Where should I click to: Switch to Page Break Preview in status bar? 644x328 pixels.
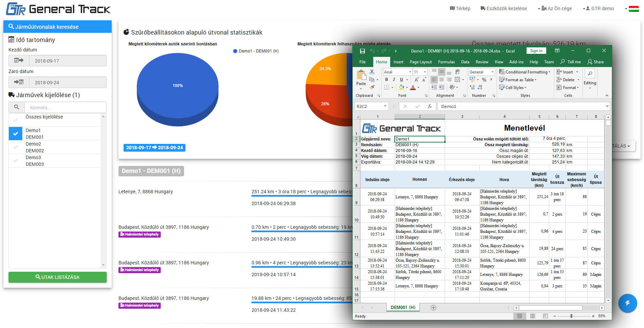[x=545, y=316]
